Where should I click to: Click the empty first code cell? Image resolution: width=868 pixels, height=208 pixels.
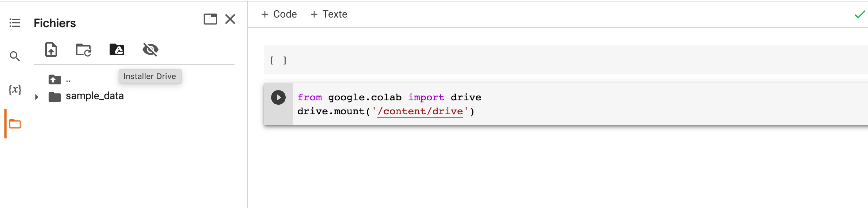[x=566, y=60]
